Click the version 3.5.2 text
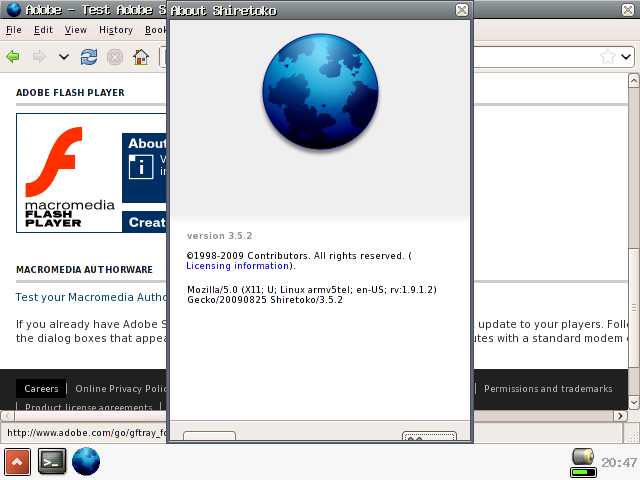640x480 pixels. (220, 236)
